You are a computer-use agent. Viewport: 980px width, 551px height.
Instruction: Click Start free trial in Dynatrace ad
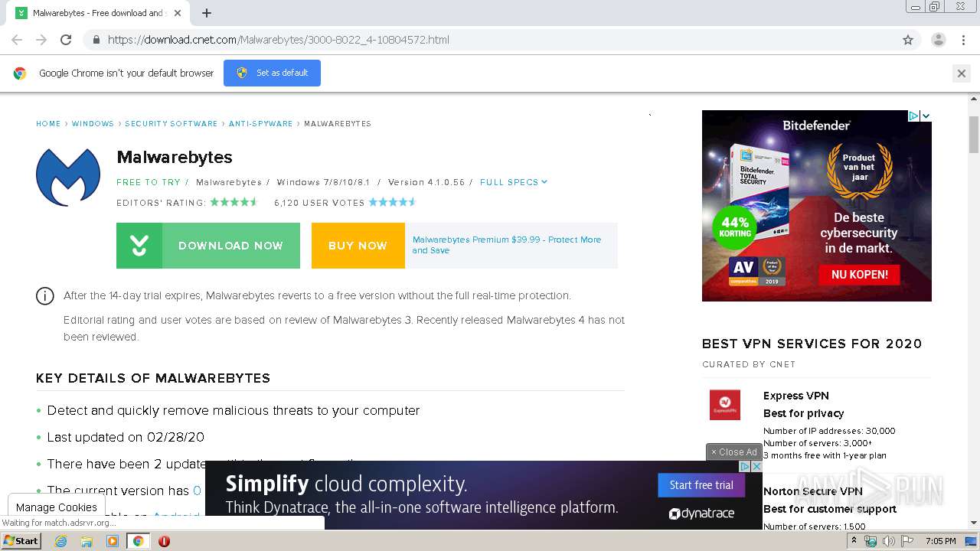coord(701,485)
